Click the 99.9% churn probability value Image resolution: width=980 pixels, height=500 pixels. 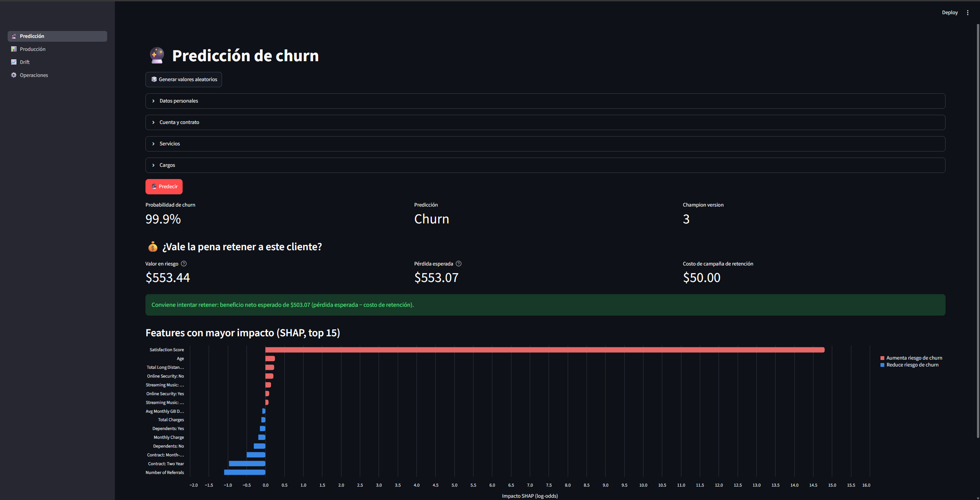[x=163, y=219]
